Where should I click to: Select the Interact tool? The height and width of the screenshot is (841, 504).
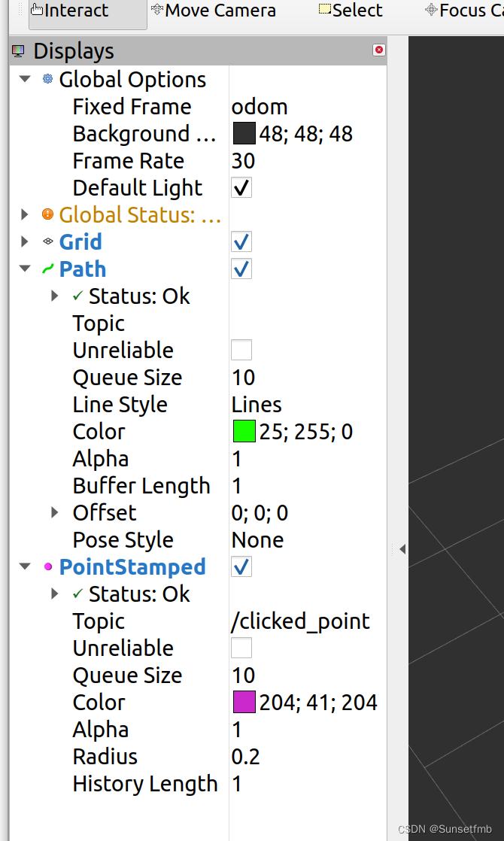87,12
